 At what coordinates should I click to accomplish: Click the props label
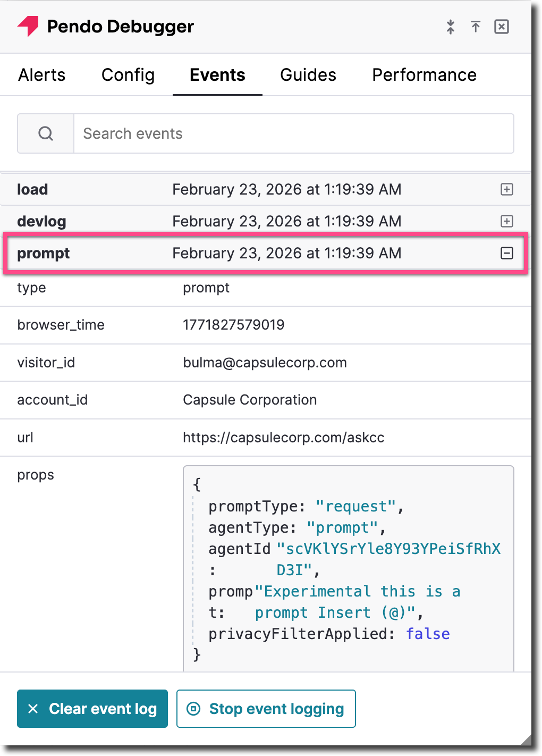36,475
